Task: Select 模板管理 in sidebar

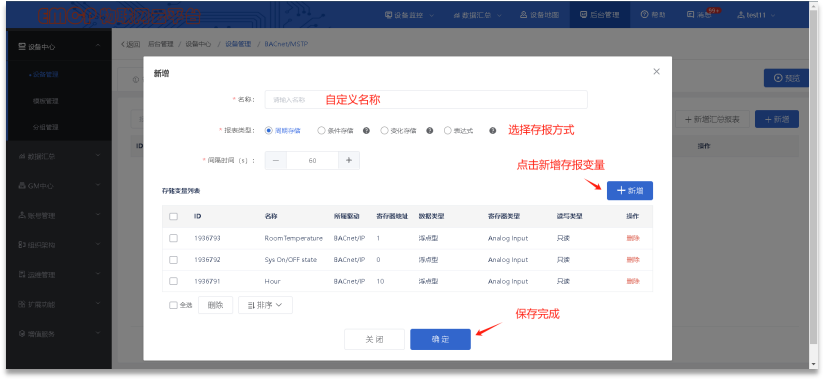Action: point(46,101)
